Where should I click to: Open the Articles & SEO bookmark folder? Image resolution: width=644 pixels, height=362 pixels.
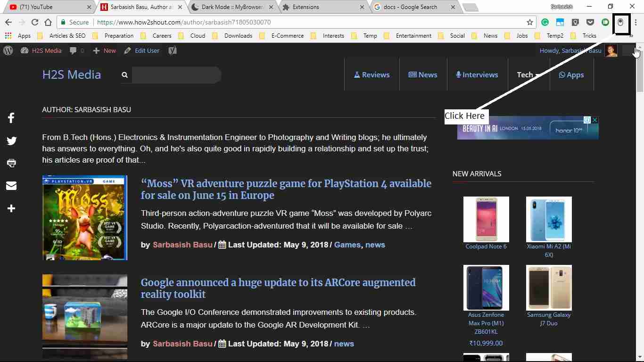(61, 35)
